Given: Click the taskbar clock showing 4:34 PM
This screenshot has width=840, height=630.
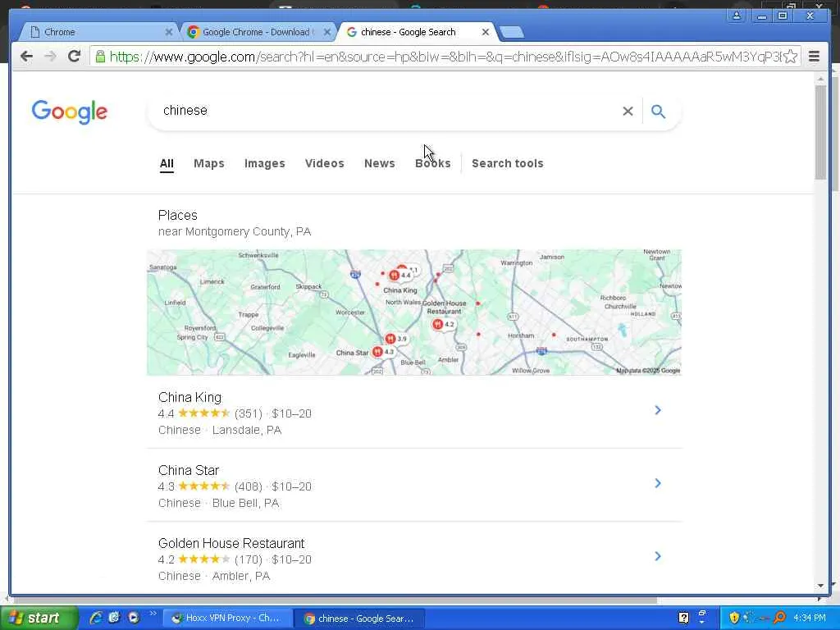Looking at the screenshot, I should 810,619.
